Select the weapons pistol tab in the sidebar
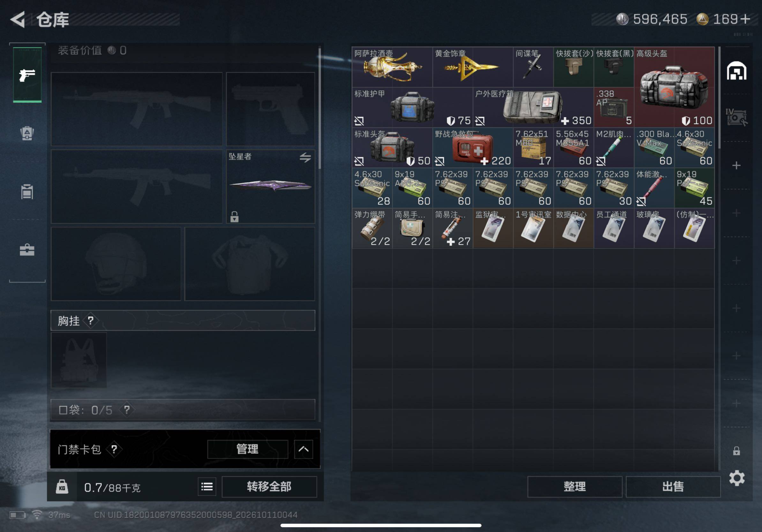 (x=27, y=75)
